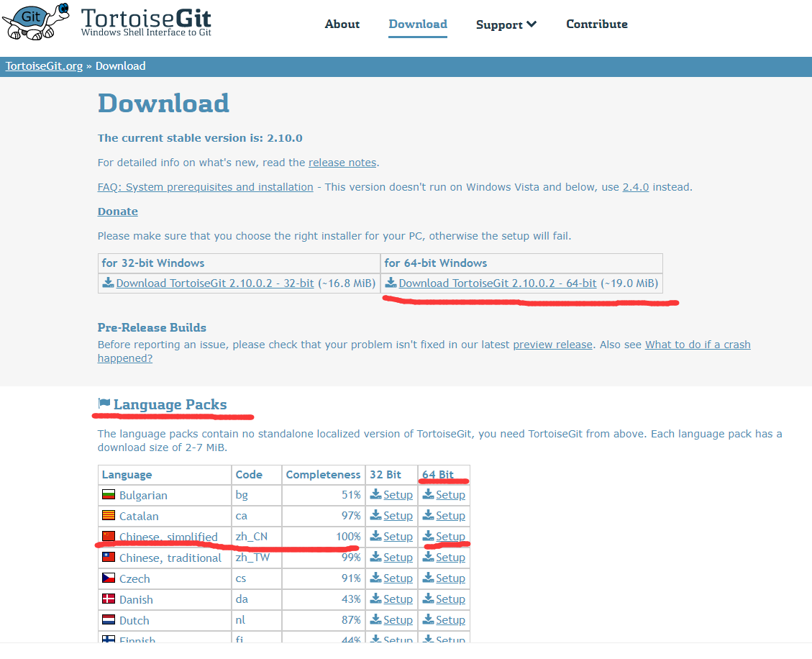The height and width of the screenshot is (659, 812).
Task: Click download icon for Czech 32 Bit Setup
Action: click(375, 578)
